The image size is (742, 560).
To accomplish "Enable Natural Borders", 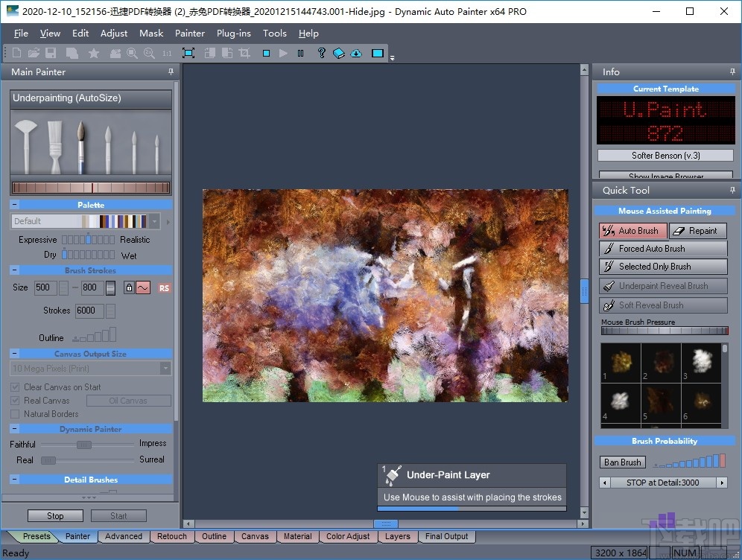I will point(13,413).
